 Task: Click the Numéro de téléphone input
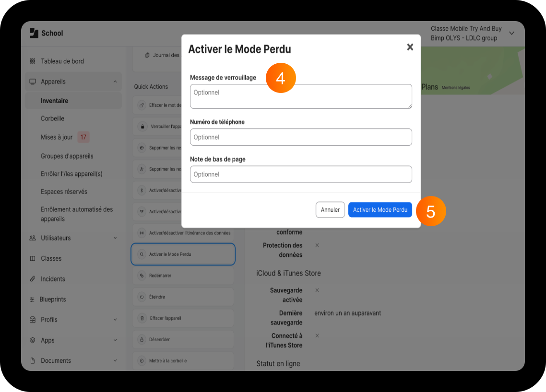(301, 137)
